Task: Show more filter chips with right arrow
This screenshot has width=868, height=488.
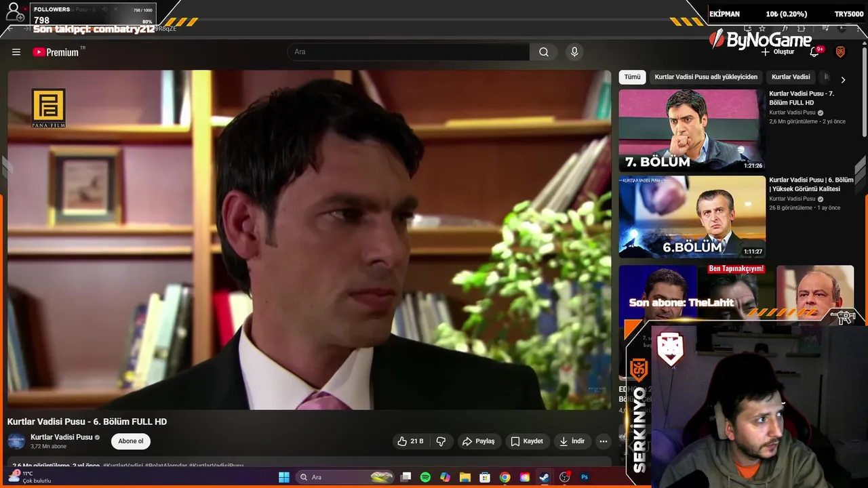Action: pyautogui.click(x=843, y=79)
